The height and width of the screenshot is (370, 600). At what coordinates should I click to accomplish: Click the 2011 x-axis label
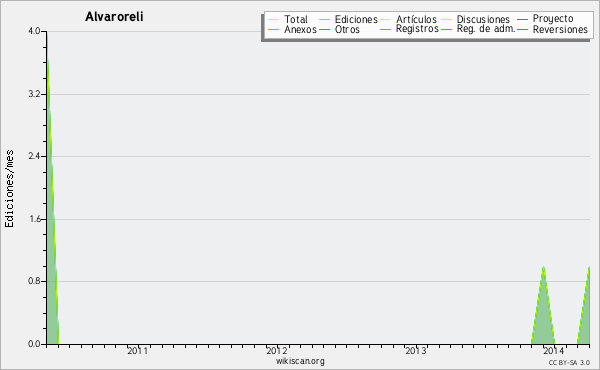coord(137,350)
